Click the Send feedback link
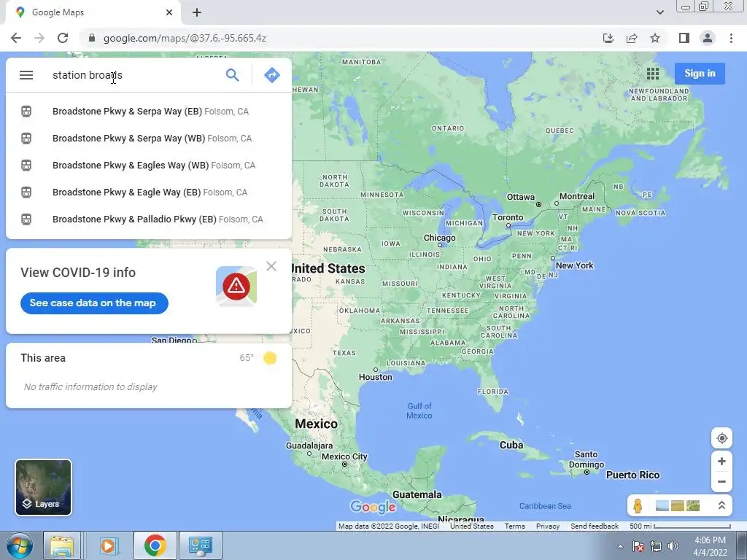747x560 pixels. point(594,526)
